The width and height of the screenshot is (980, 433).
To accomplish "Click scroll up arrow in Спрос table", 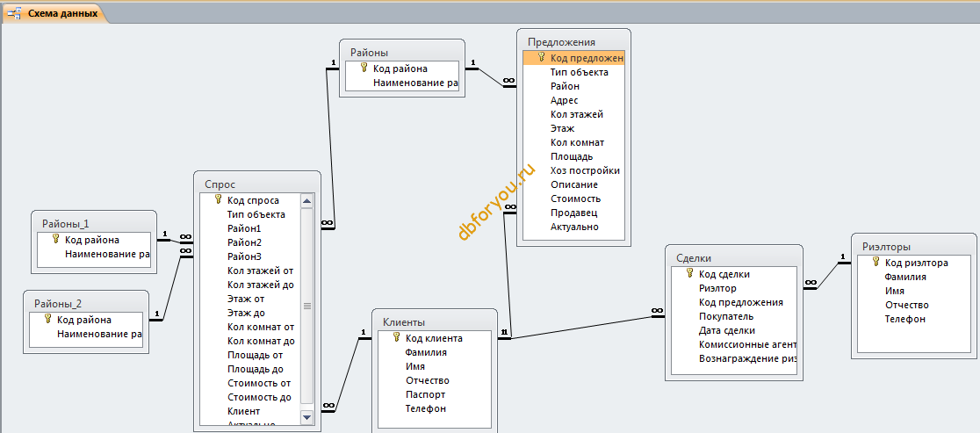I will click(x=306, y=200).
